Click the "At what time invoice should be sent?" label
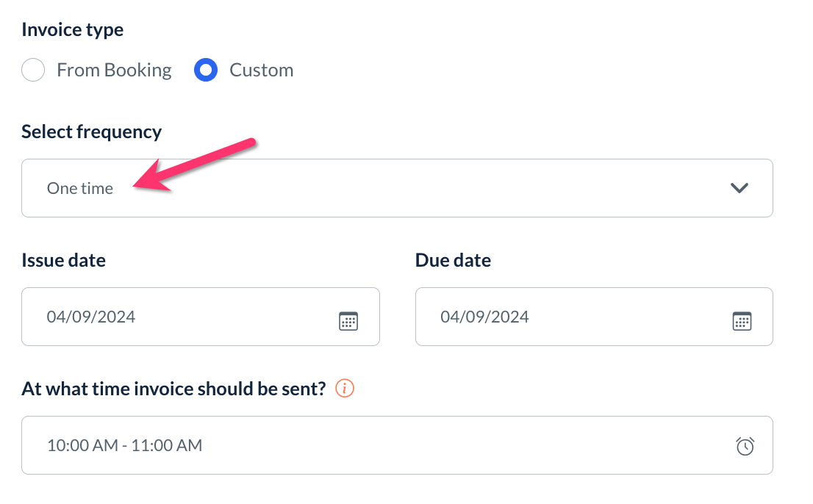Viewport: 813px width, 504px height. [x=173, y=389]
